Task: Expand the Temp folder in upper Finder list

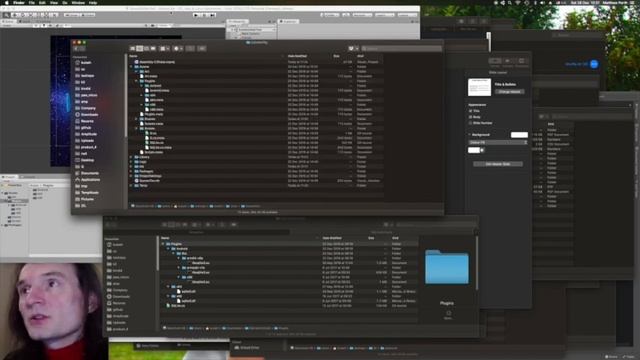Action: 131,186
